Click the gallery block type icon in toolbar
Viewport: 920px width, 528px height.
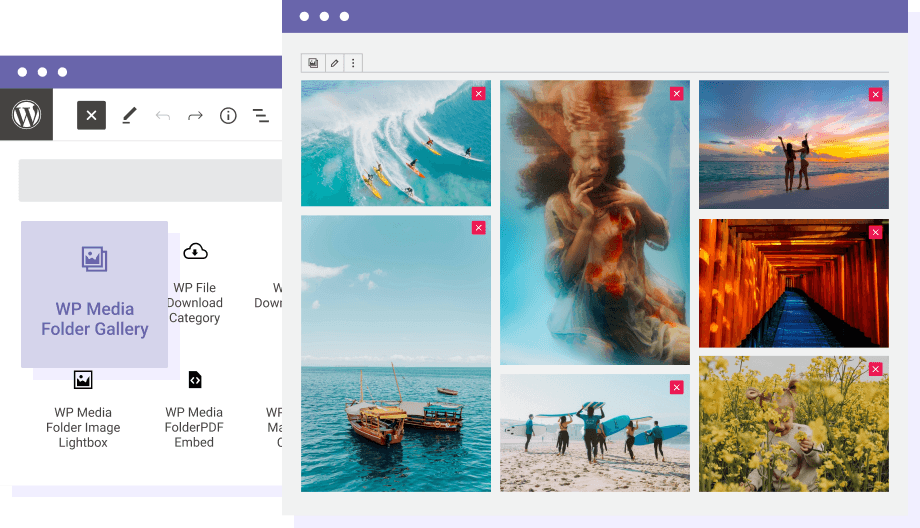(x=313, y=63)
